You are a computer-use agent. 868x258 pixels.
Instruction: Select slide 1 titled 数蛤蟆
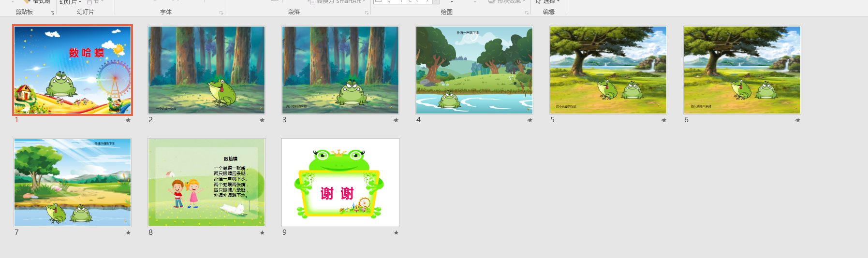[x=73, y=70]
